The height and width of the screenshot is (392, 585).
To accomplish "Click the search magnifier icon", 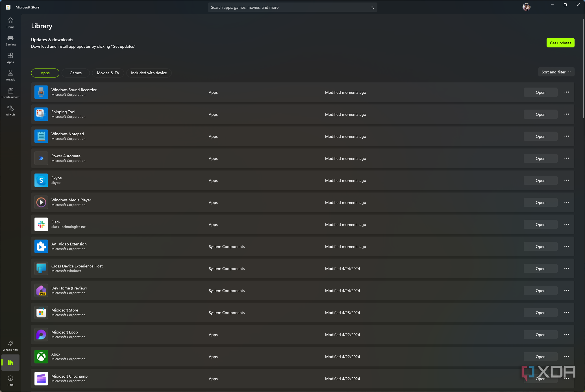I will [x=372, y=7].
